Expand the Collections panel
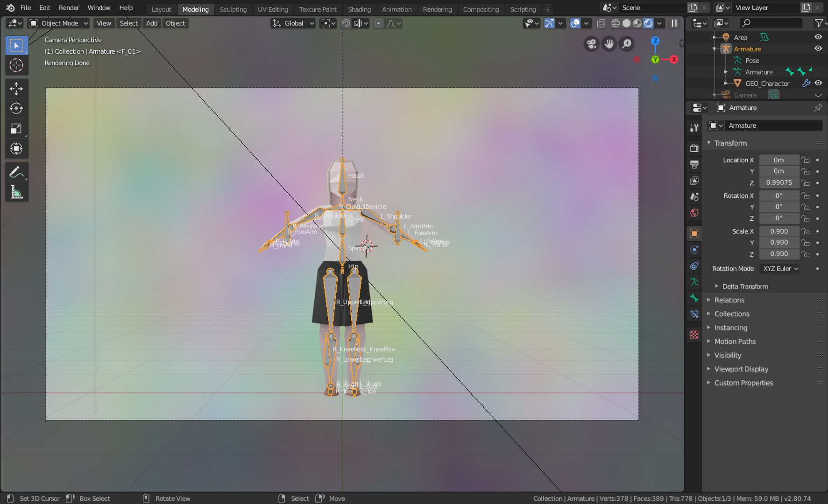The height and width of the screenshot is (504, 828). [x=731, y=314]
